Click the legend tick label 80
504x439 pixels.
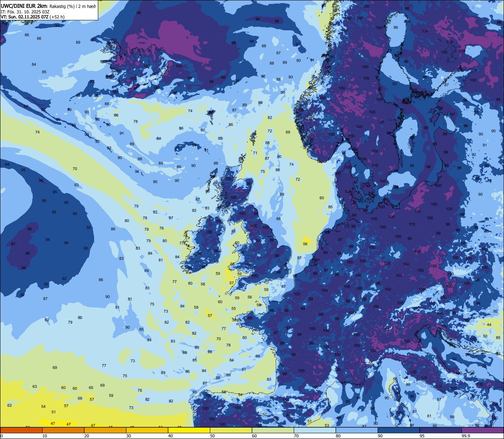pos(338,436)
